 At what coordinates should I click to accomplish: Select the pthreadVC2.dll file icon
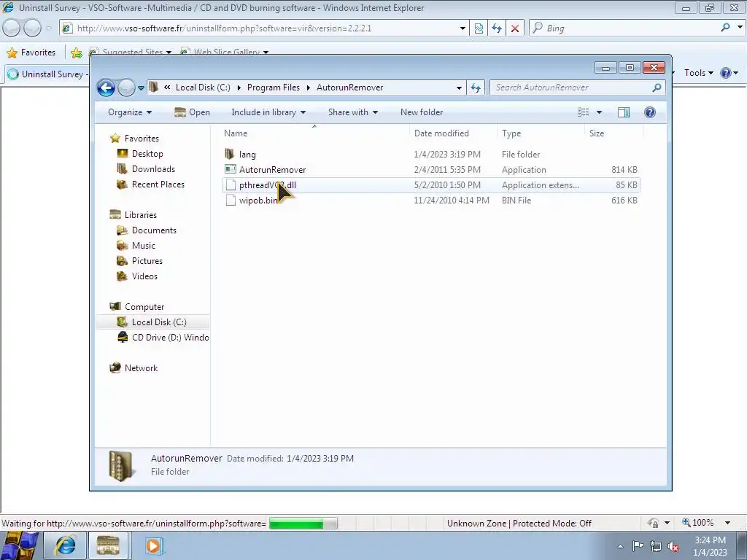(x=231, y=185)
